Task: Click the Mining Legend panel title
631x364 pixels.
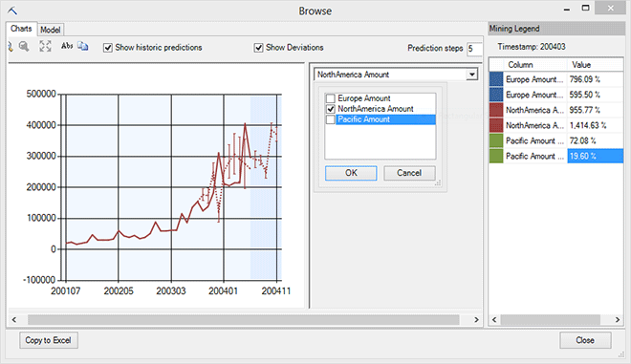Action: (x=514, y=29)
